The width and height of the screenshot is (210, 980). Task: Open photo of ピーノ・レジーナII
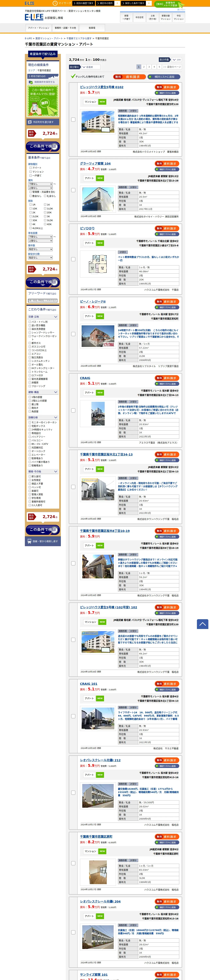pos(98,336)
